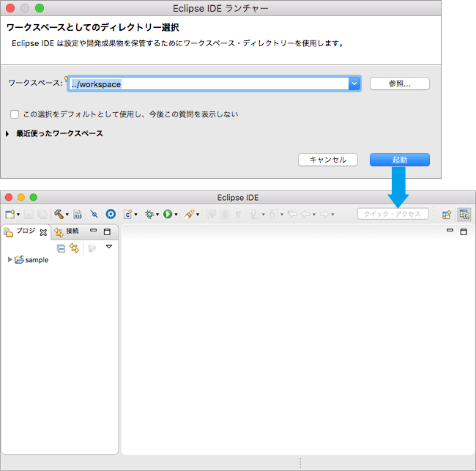Image resolution: width=476 pixels, height=471 pixels.
Task: Click the Forward navigation arrow icon
Action: 324,215
